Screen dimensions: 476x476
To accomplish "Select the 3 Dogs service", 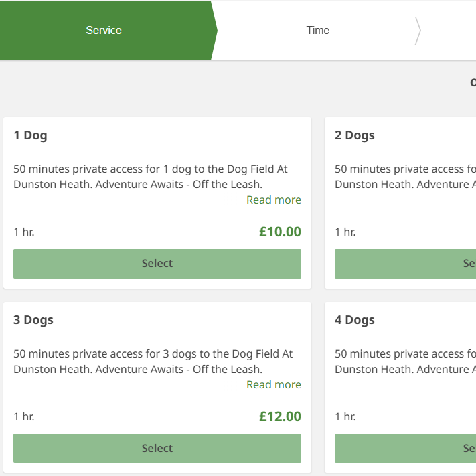I will coord(157,448).
